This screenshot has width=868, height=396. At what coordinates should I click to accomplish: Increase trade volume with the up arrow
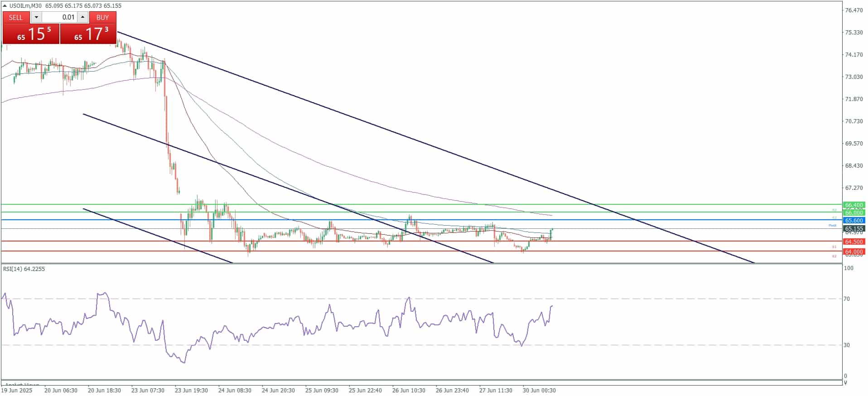(82, 17)
